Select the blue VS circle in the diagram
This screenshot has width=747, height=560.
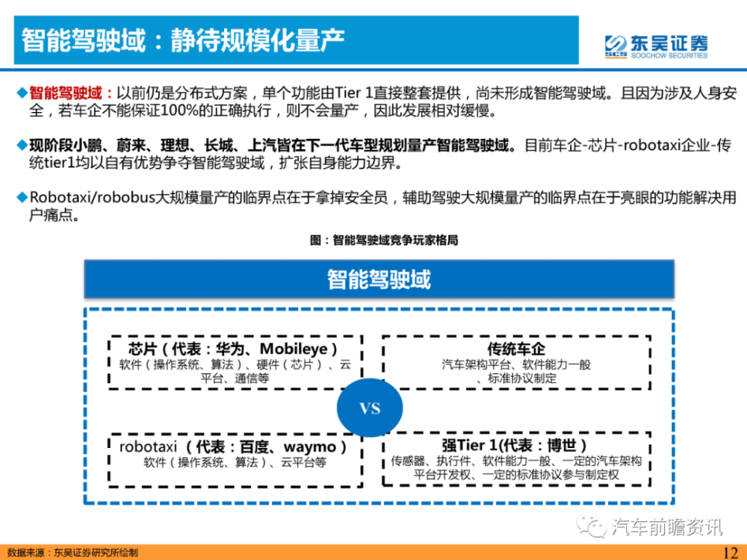(371, 408)
